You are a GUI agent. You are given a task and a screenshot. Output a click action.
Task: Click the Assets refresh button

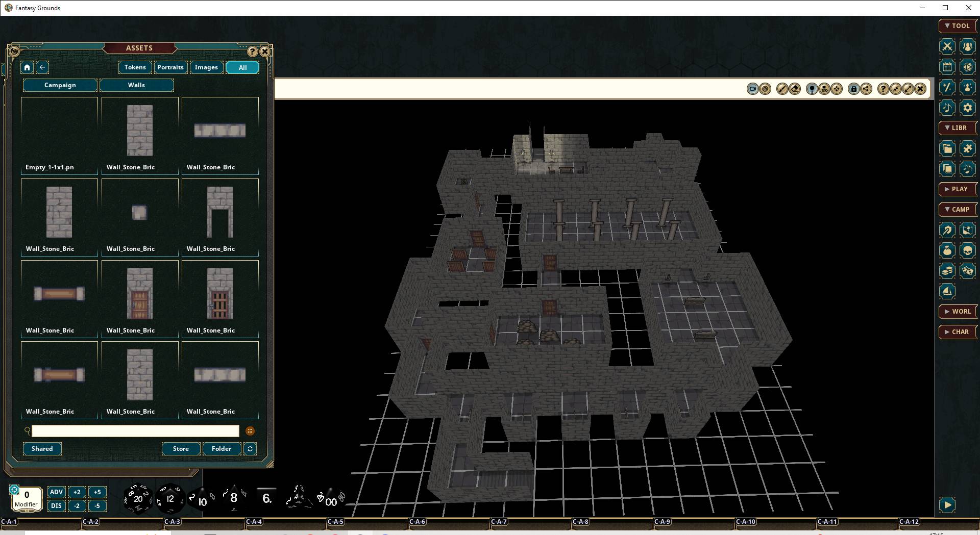click(x=250, y=449)
